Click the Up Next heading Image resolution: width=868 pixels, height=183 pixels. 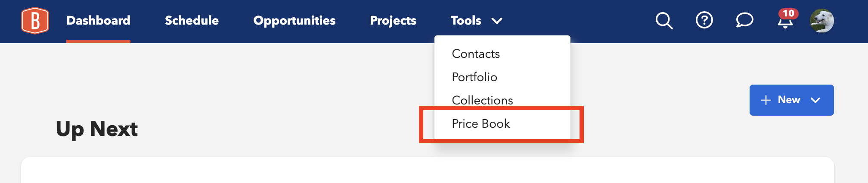pos(97,129)
